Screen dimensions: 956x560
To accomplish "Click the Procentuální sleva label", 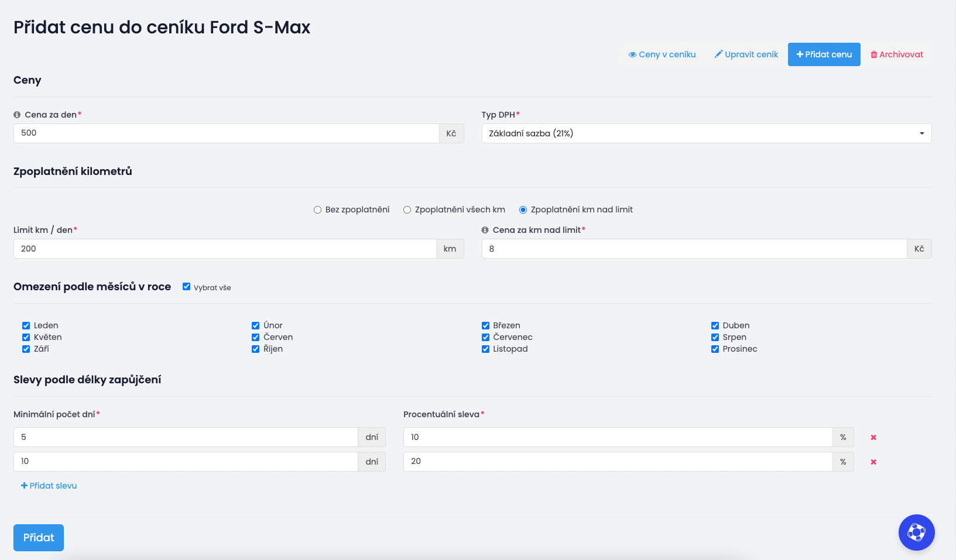I will (441, 414).
